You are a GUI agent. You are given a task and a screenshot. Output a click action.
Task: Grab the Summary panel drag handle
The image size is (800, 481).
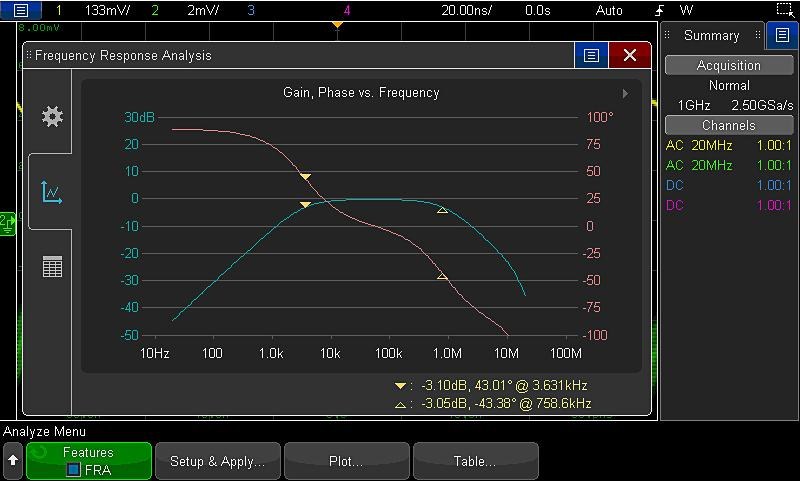click(x=667, y=35)
